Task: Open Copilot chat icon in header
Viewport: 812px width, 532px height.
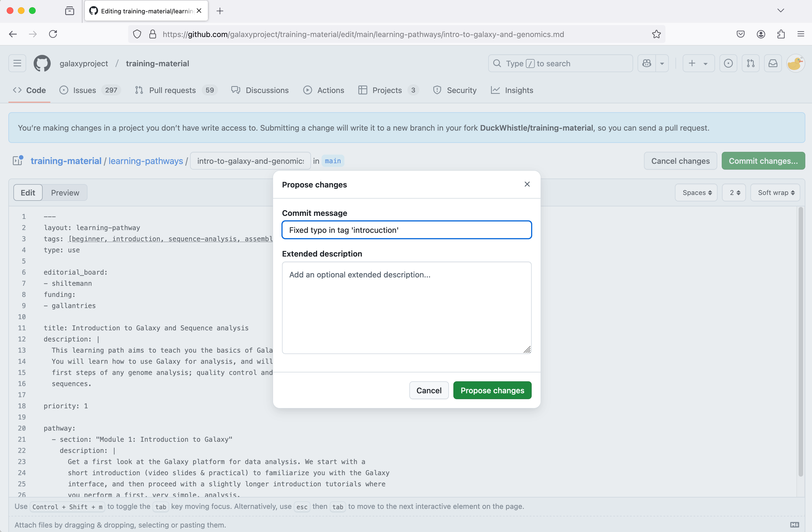Action: click(646, 64)
